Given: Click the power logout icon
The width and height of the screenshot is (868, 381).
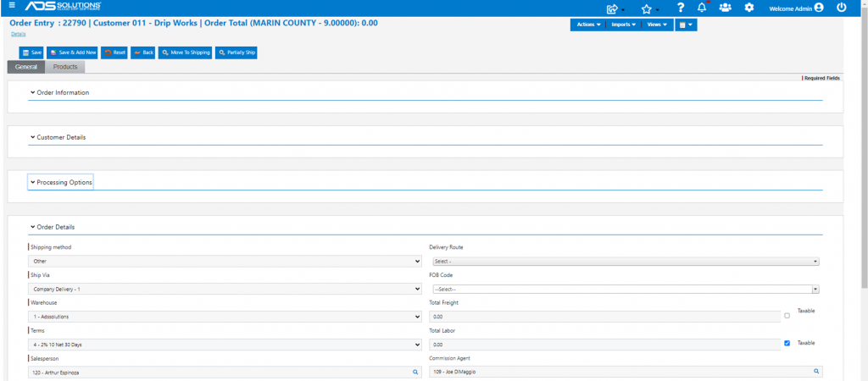Looking at the screenshot, I should pos(842,8).
